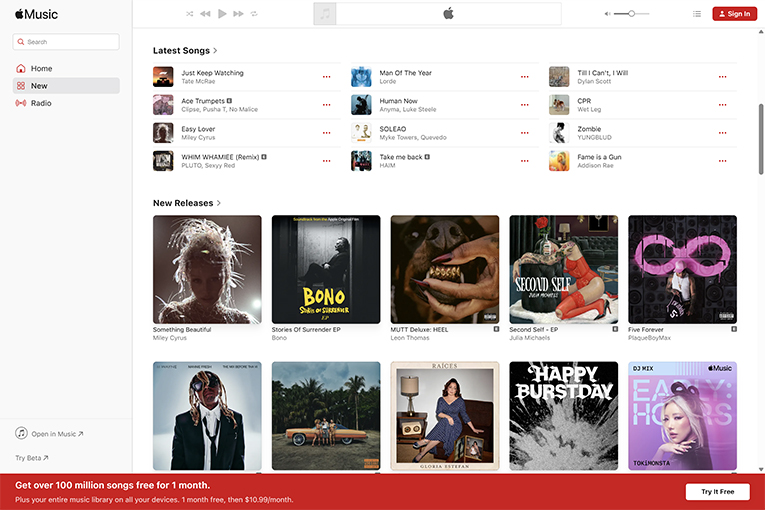Click the Dylan Scott artist link
The height and width of the screenshot is (510, 765).
594,82
